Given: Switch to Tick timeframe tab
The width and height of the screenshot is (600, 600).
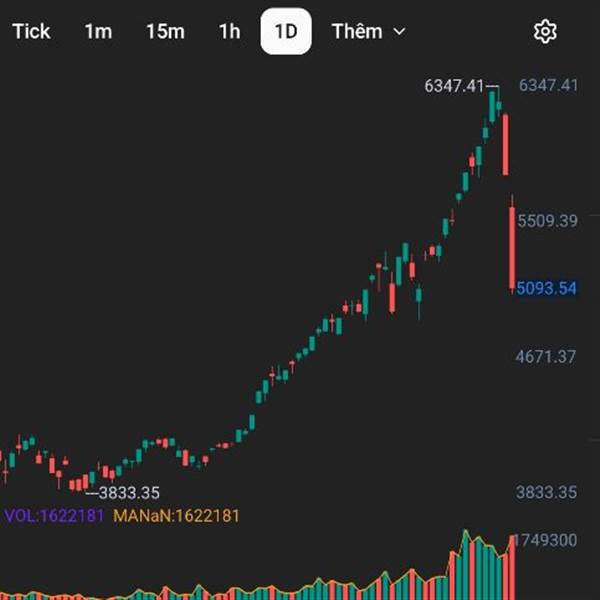Looking at the screenshot, I should [31, 31].
